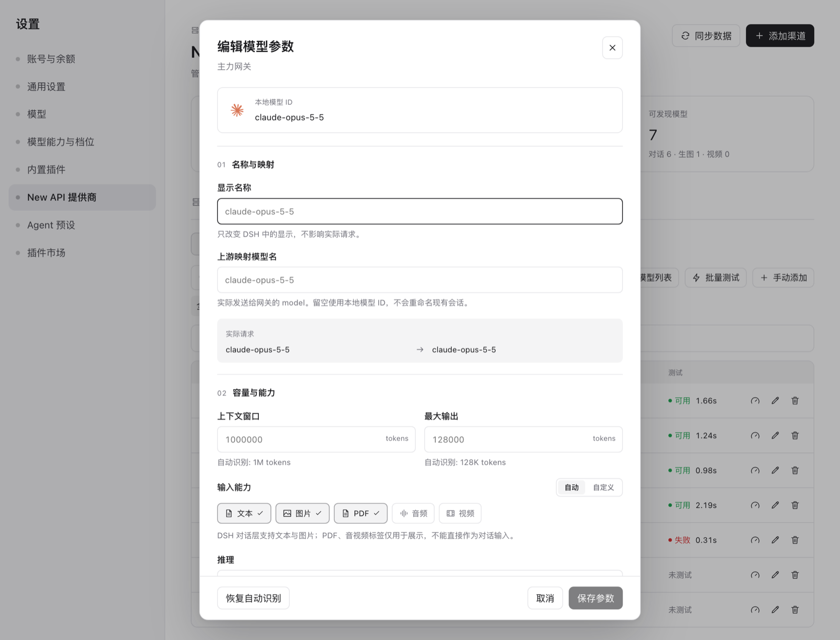Enable the 音频 input capability chip

pyautogui.click(x=413, y=513)
